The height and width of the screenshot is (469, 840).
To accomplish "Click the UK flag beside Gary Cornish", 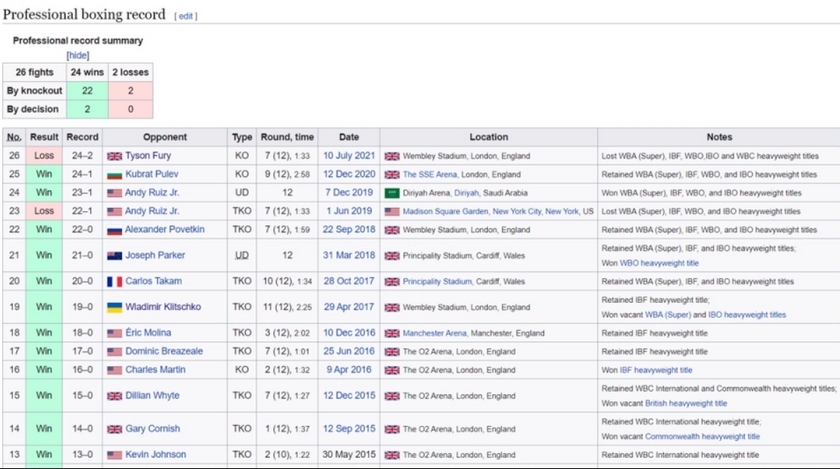I will click(114, 429).
